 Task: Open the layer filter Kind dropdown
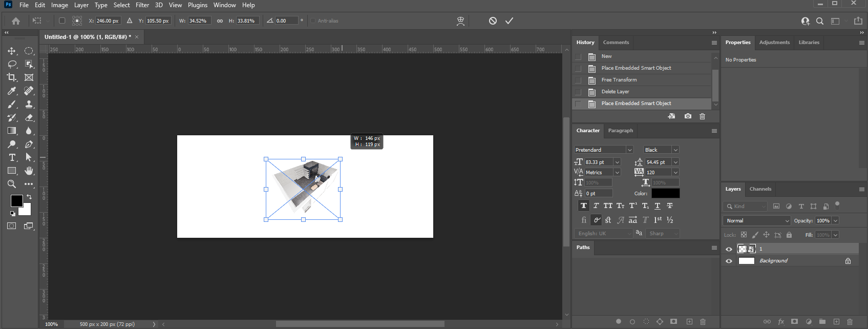(x=746, y=206)
